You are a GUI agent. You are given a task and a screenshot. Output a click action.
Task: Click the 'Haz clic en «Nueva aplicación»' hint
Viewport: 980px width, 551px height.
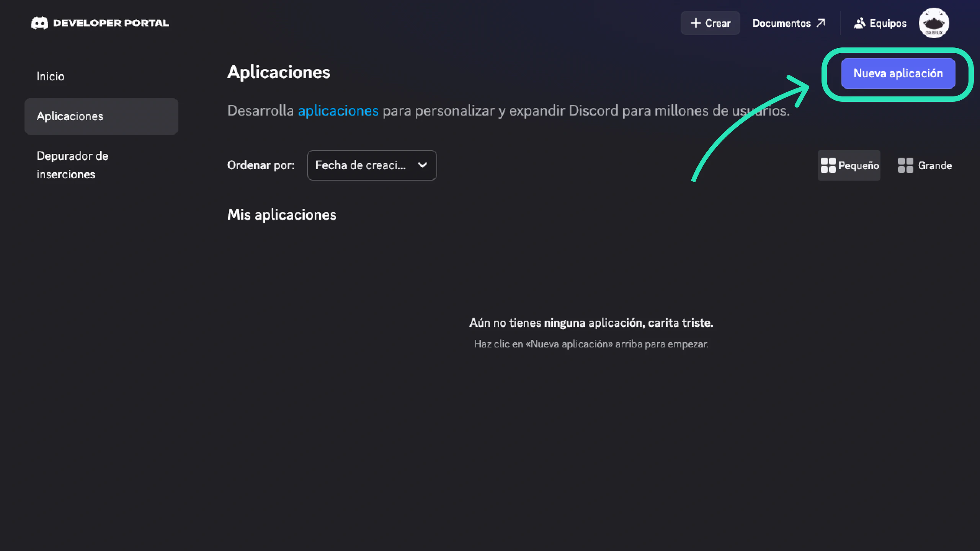point(591,344)
